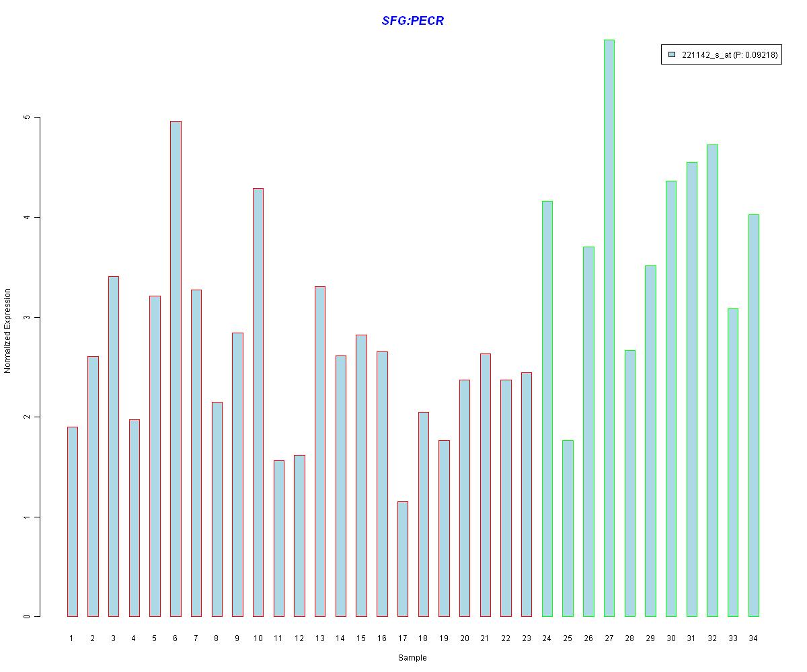Viewport: 807px width, 672px height.
Task: Click the y-axis tick label 5
Action: coord(28,118)
